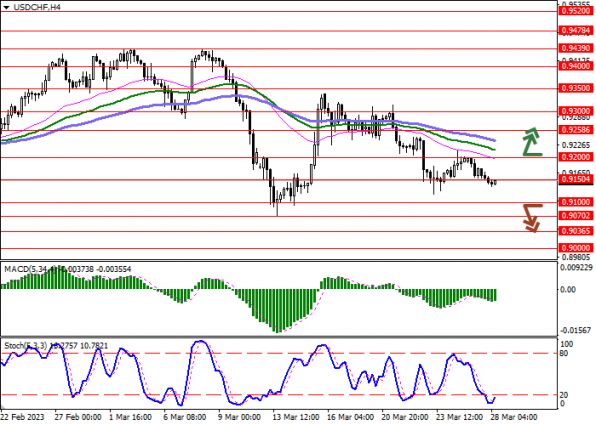Screen dimensions: 596x425
Task: Select the 0.93000 price level label
Action: (576, 111)
